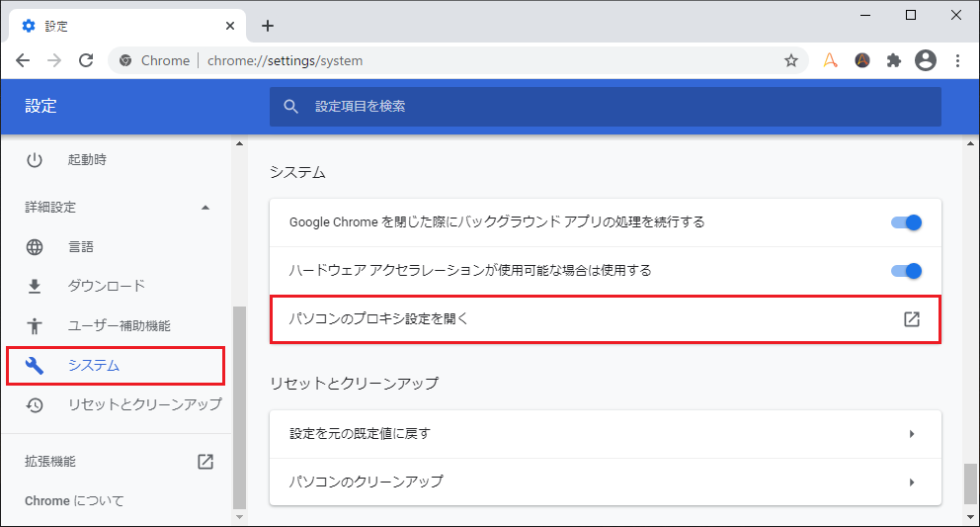Viewport: 980px width, 527px height.
Task: Click 設定を元の既定値に戻す row text
Action: tap(360, 434)
